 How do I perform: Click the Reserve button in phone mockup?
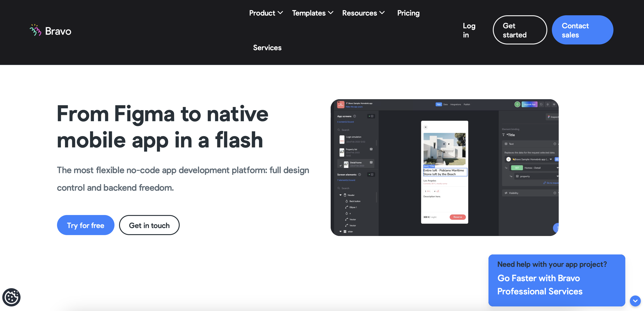pos(457,217)
